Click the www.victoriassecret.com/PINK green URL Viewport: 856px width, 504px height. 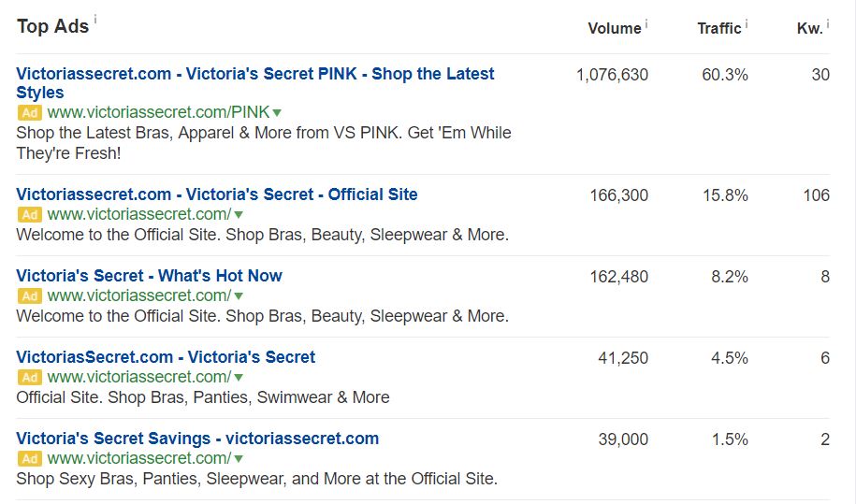pos(158,112)
